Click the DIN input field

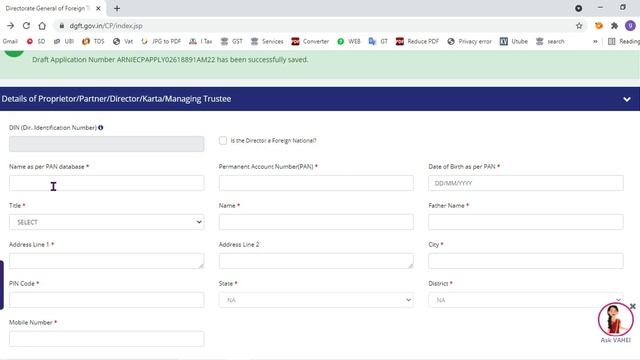[107, 144]
